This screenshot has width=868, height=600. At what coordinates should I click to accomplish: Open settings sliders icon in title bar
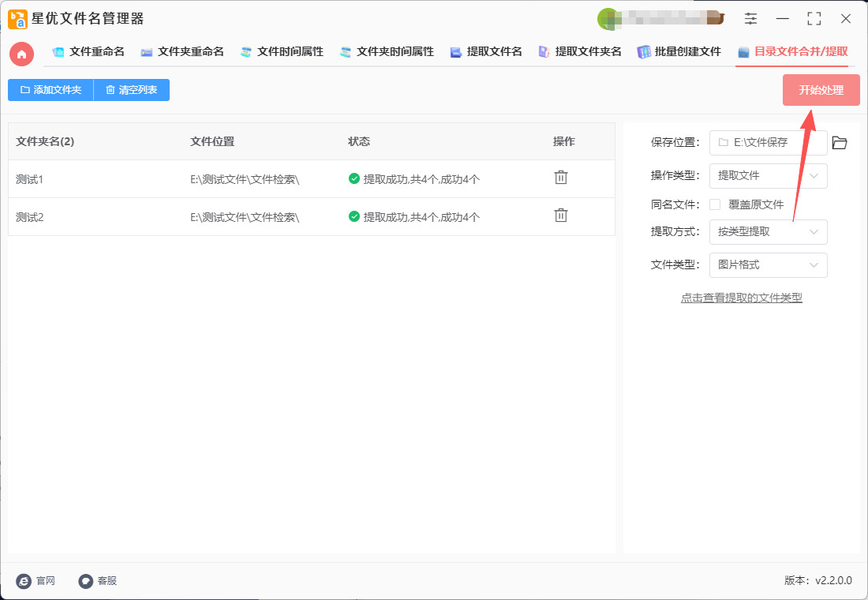click(750, 19)
